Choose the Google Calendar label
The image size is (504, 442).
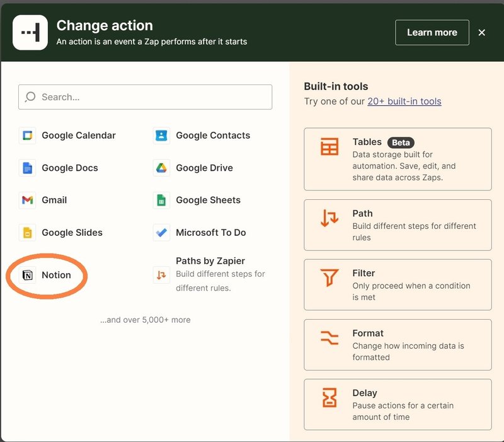click(79, 136)
